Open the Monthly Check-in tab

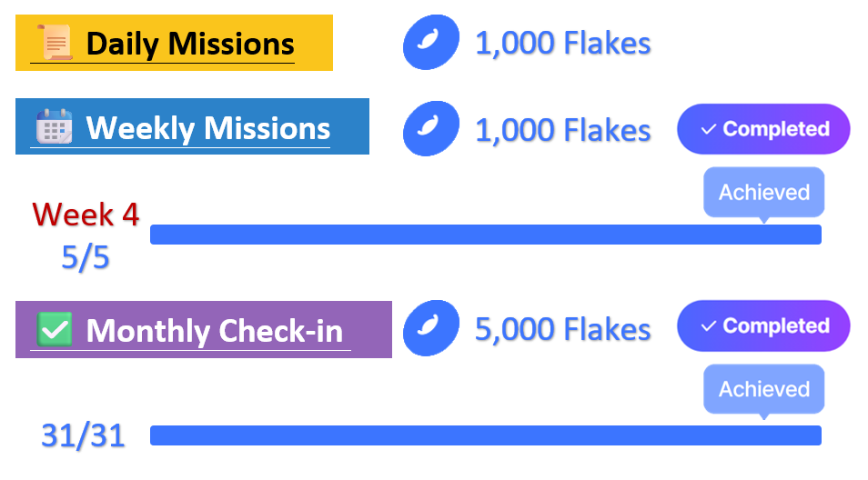click(217, 330)
